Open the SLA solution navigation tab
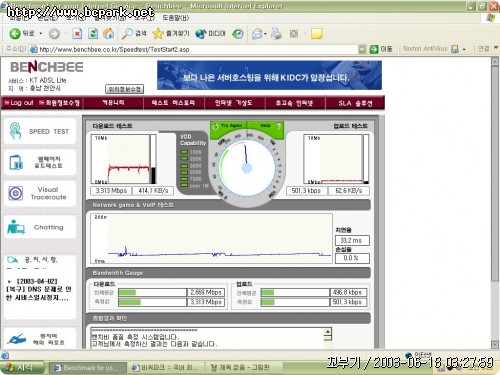 355,103
